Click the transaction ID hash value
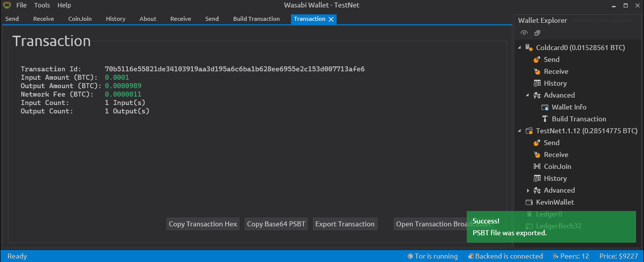The image size is (644, 262). [x=235, y=69]
